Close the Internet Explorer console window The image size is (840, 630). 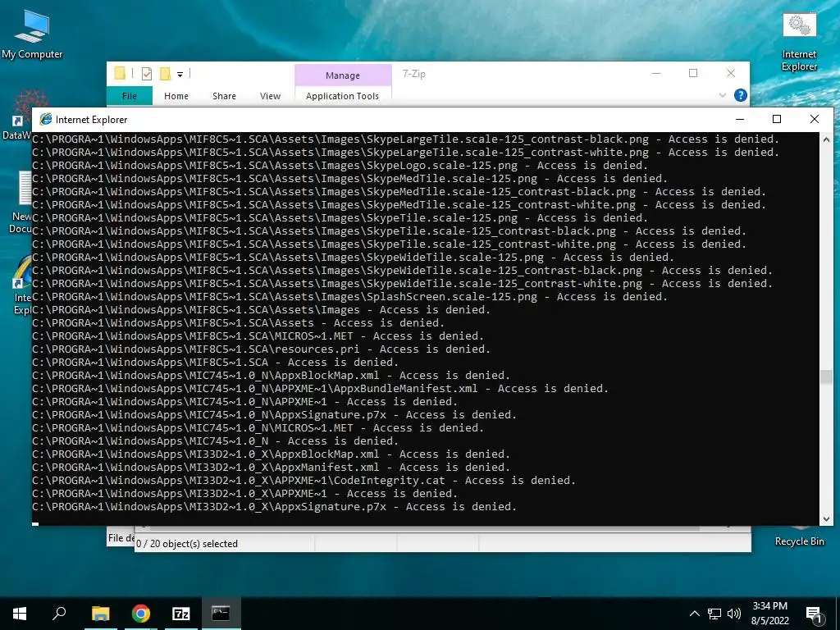click(815, 119)
